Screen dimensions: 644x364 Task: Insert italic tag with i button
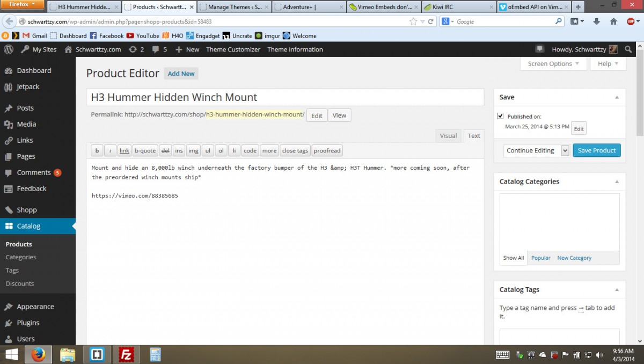tap(110, 151)
